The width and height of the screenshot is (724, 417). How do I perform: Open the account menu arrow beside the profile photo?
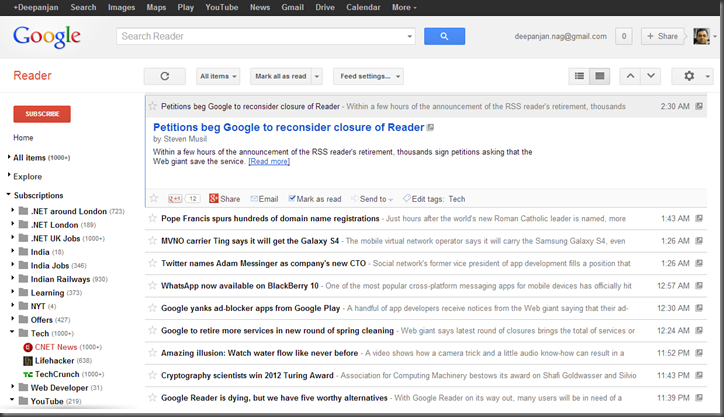[715, 36]
